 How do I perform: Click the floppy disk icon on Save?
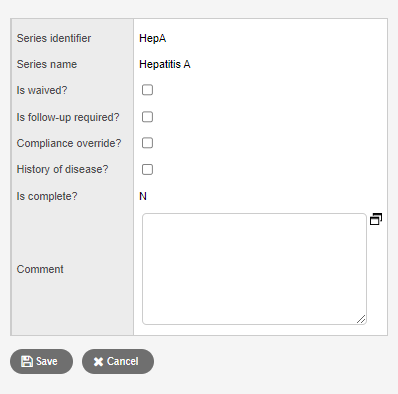[27, 361]
